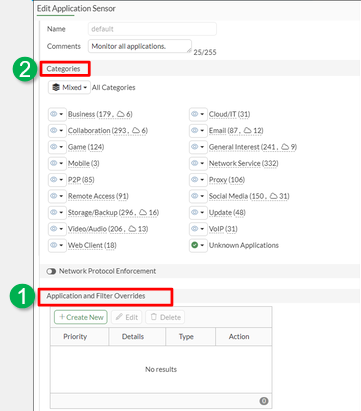361x411 pixels.
Task: Open action dropdown arrow for Cloud/IT
Action: [x=202, y=114]
